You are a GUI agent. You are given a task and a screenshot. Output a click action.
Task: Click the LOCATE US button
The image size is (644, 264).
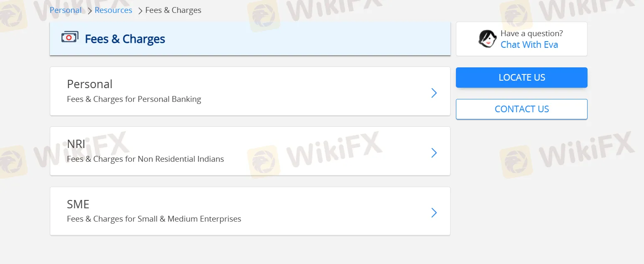click(522, 77)
